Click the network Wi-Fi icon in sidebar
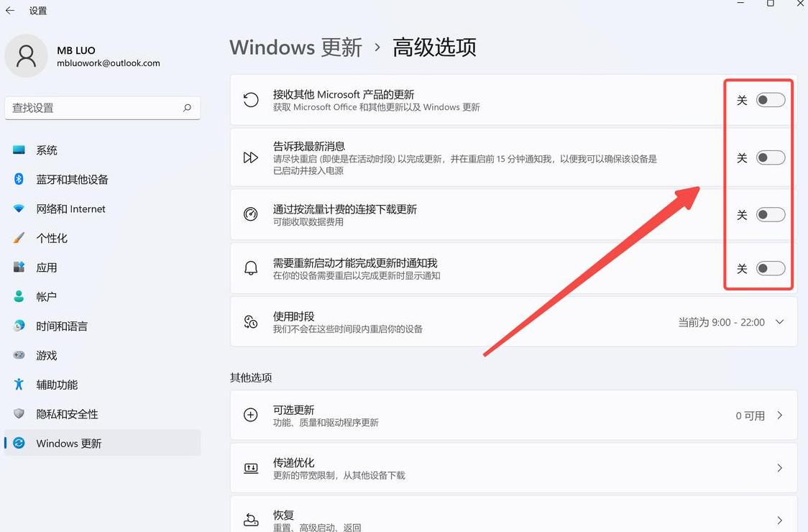 click(19, 208)
